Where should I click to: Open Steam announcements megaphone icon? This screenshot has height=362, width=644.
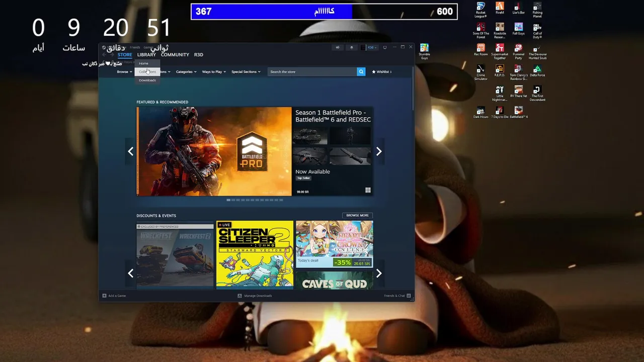click(338, 47)
